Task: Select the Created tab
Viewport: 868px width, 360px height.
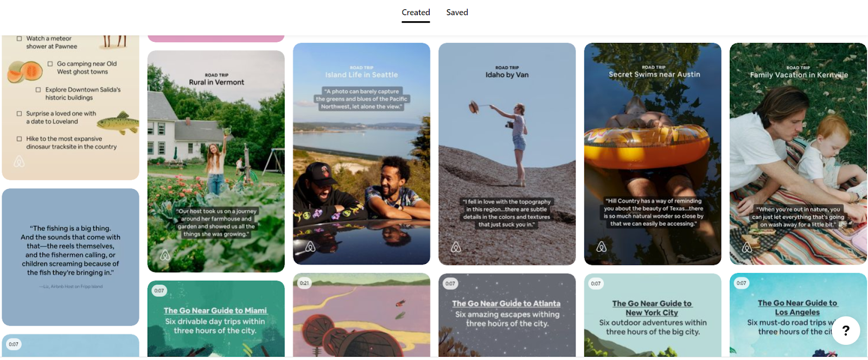Action: point(416,12)
